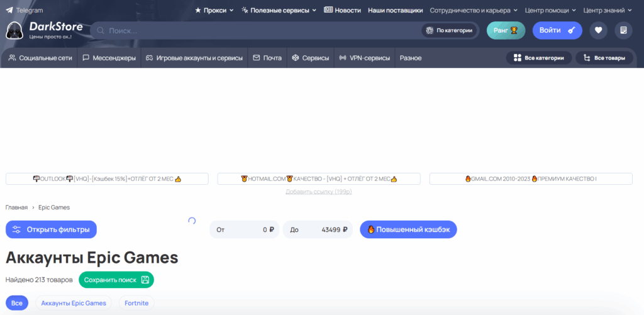Open the VPN-сервисы category
This screenshot has height=315, width=644.
[365, 58]
